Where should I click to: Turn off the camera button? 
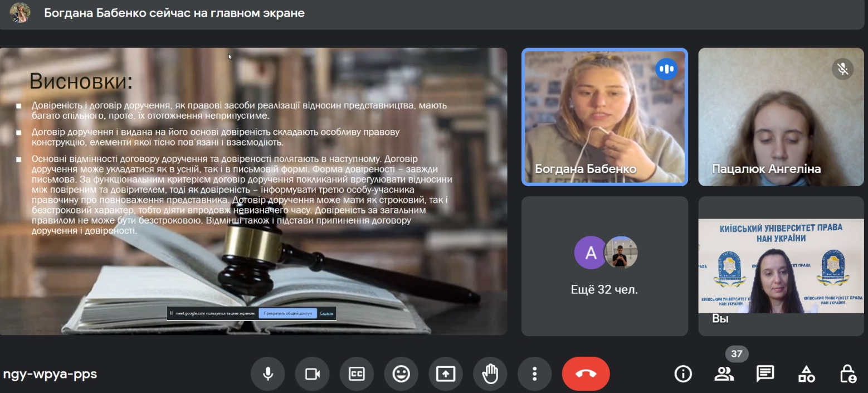point(312,373)
